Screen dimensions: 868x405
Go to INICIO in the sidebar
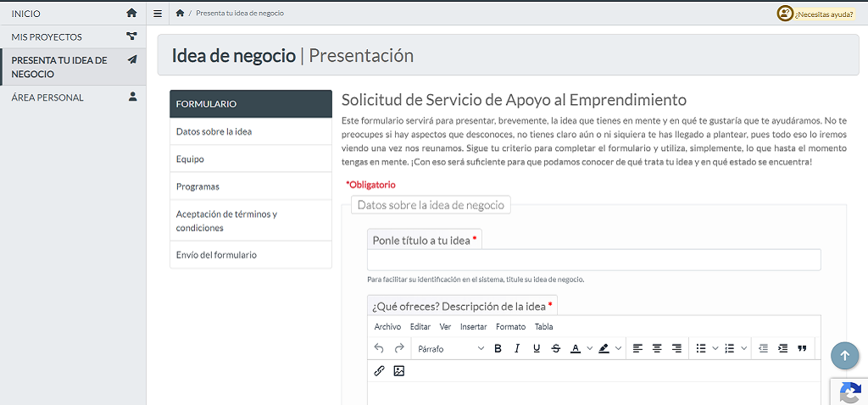click(x=73, y=14)
